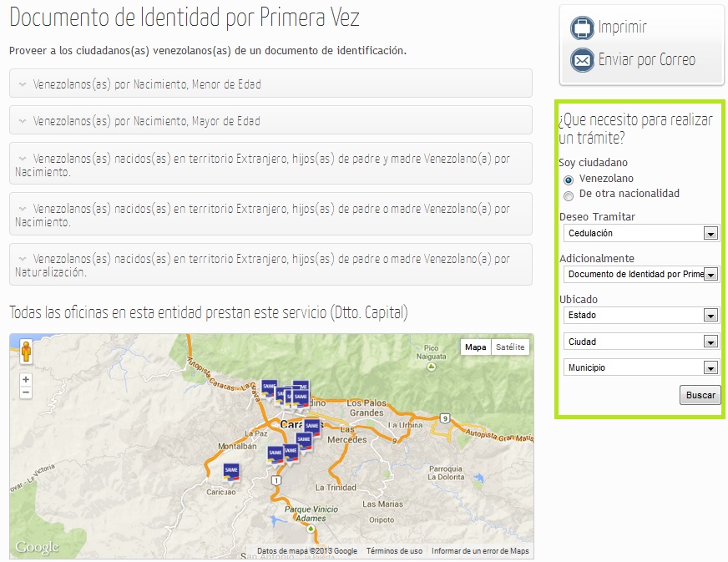Click the La Paz map label
This screenshot has width=728, height=562.
tap(256, 433)
